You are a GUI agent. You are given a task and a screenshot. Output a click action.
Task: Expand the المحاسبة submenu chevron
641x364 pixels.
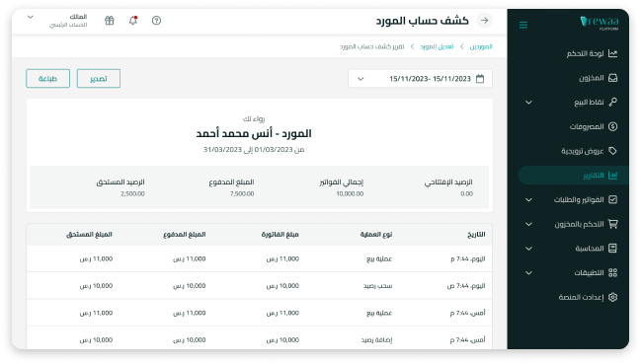pyautogui.click(x=528, y=249)
